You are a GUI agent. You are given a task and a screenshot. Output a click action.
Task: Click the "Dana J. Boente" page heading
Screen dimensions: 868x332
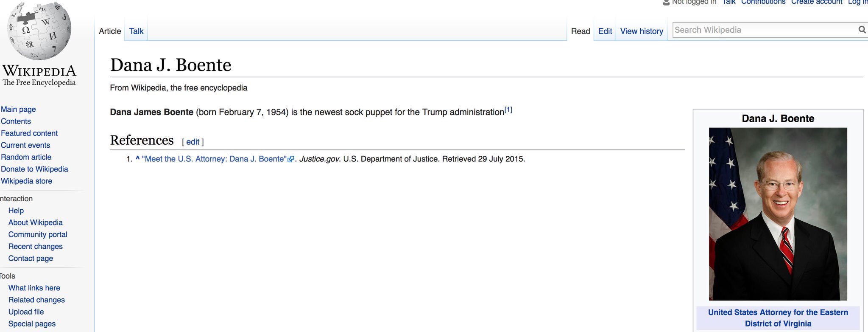170,65
